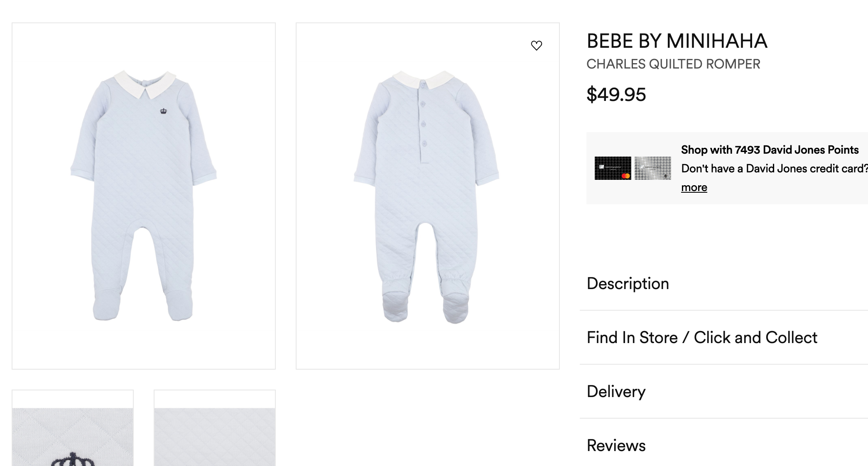This screenshot has height=466, width=868.
Task: Click the Charles Quilted Romper product name
Action: click(x=673, y=64)
